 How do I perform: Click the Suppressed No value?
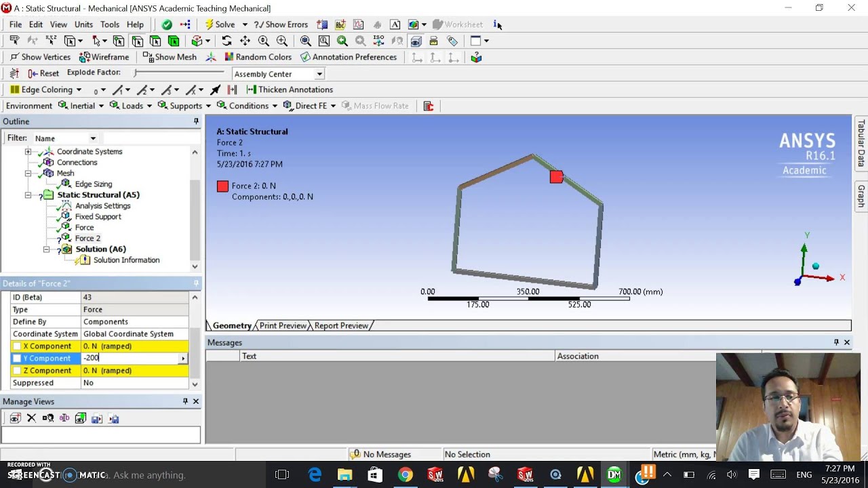(x=135, y=383)
